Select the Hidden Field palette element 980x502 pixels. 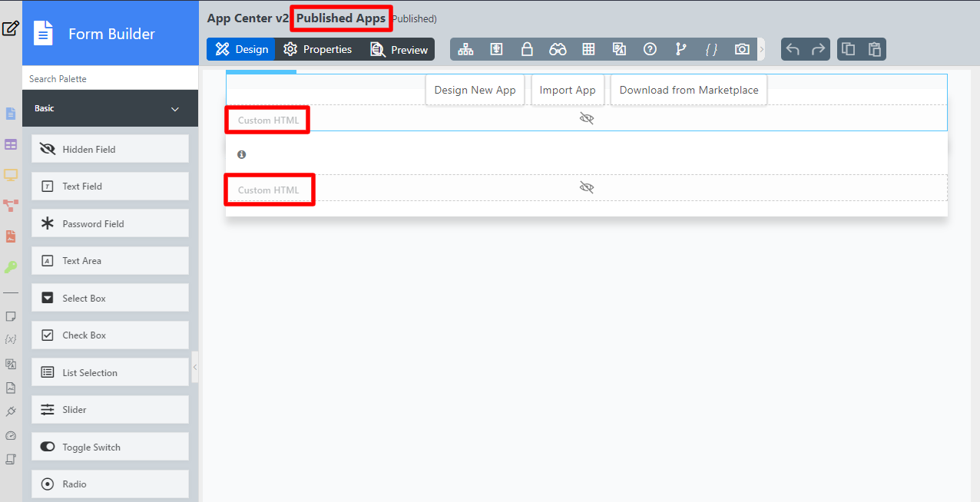[110, 149]
